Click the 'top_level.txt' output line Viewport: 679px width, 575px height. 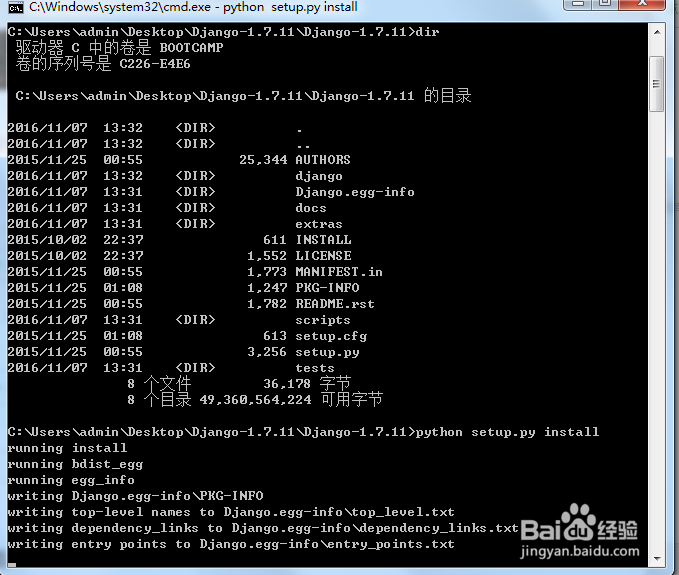[x=231, y=512]
